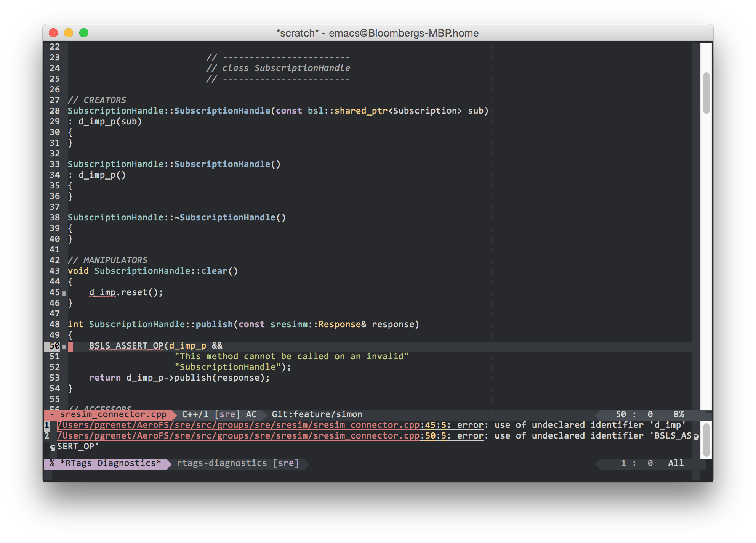Click the window title '*scratch* - emacs@Bloombergs-MBP.home'
Viewport: 756px width, 543px height.
(x=378, y=33)
